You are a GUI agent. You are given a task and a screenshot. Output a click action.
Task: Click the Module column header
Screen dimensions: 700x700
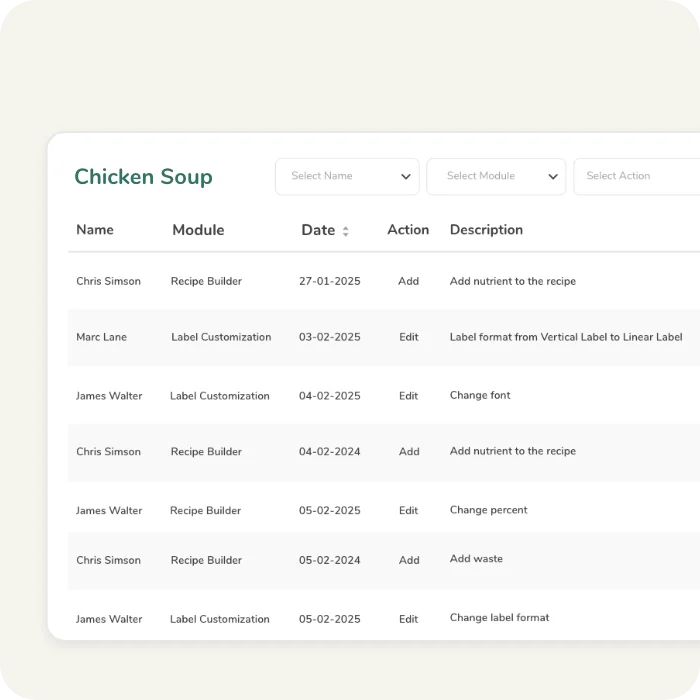pos(198,230)
